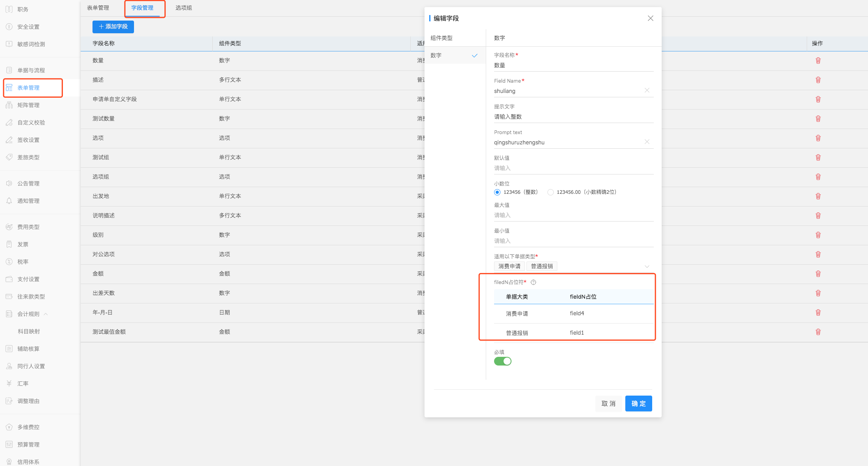Open 安全设置 in the sidebar

pos(28,27)
